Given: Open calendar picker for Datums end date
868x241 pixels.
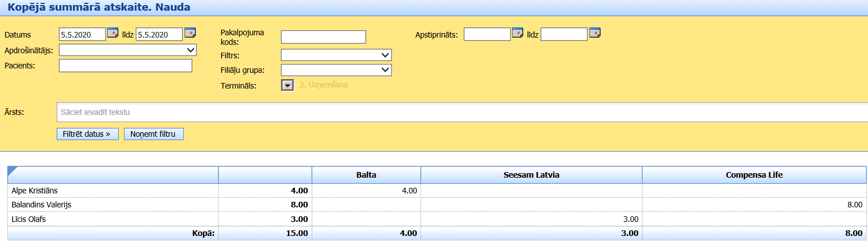Looking at the screenshot, I should [190, 33].
